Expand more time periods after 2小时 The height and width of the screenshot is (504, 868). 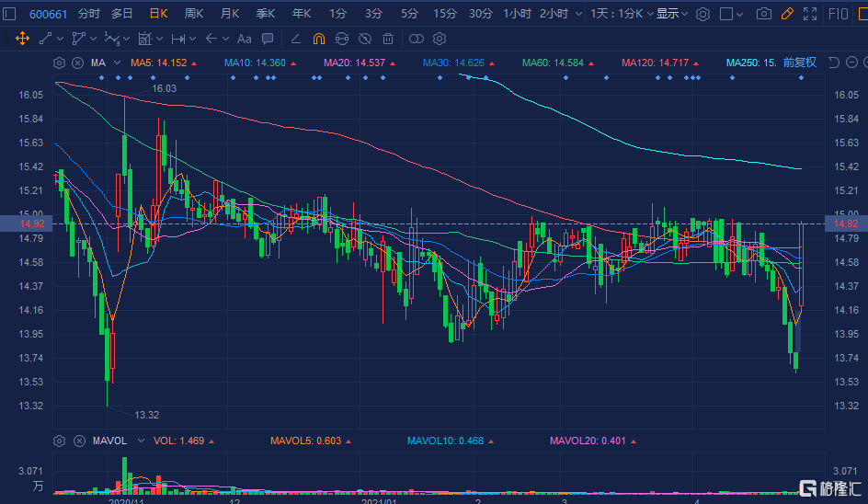[x=578, y=14]
